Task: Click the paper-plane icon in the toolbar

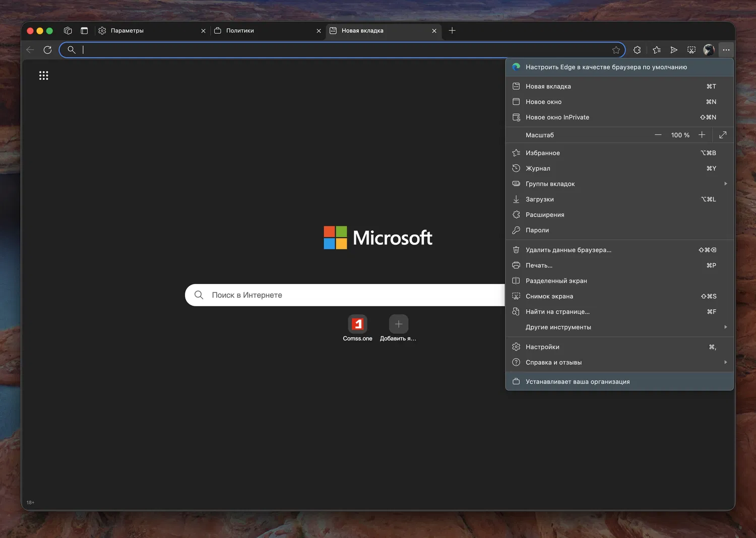Action: pos(674,50)
